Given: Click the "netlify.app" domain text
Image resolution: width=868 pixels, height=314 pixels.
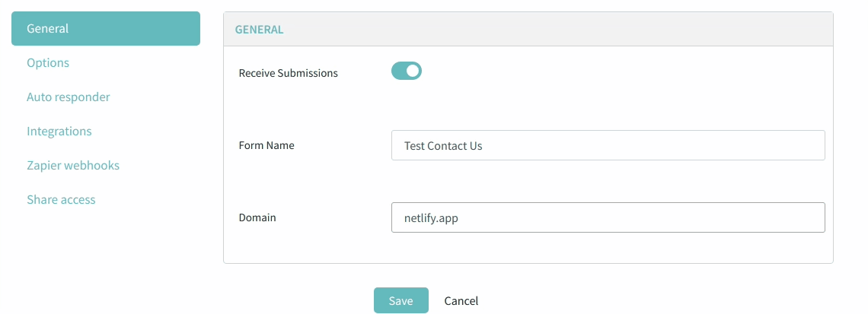Looking at the screenshot, I should [431, 218].
